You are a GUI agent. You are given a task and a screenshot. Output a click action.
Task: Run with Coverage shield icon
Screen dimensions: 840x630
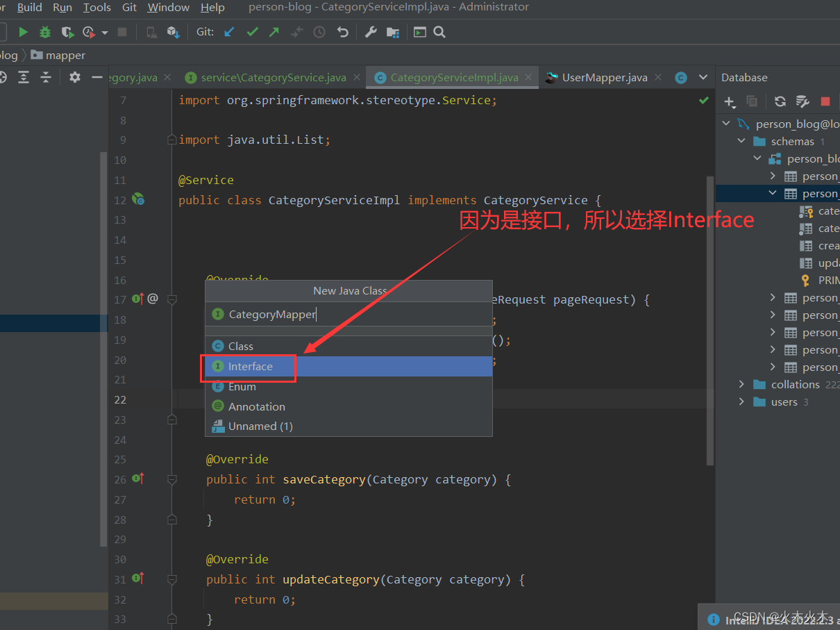[67, 32]
